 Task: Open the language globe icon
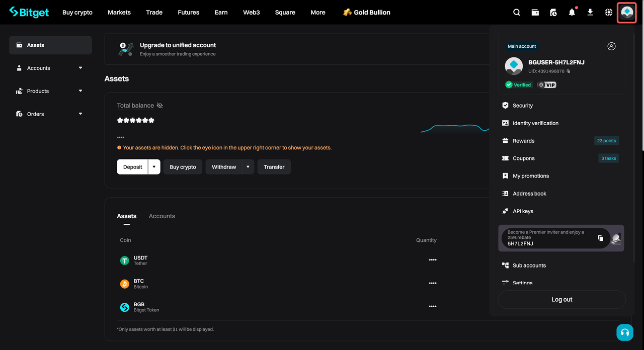(609, 12)
